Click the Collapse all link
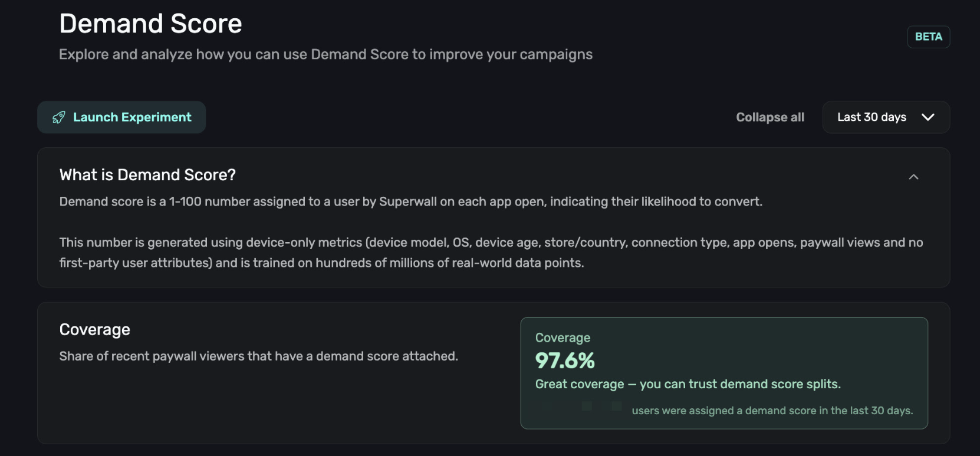The width and height of the screenshot is (980, 456). point(769,117)
